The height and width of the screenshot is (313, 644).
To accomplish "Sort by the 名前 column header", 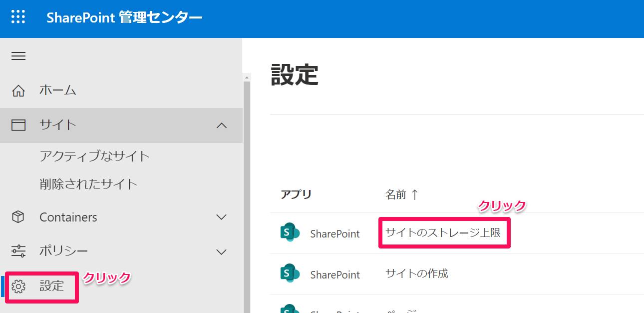I will click(402, 194).
